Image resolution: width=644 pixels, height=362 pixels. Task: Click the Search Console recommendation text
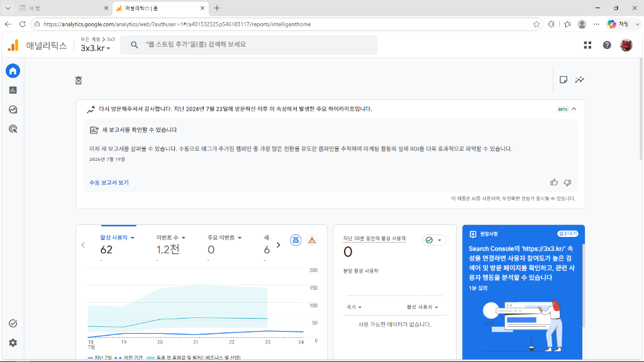point(522,263)
